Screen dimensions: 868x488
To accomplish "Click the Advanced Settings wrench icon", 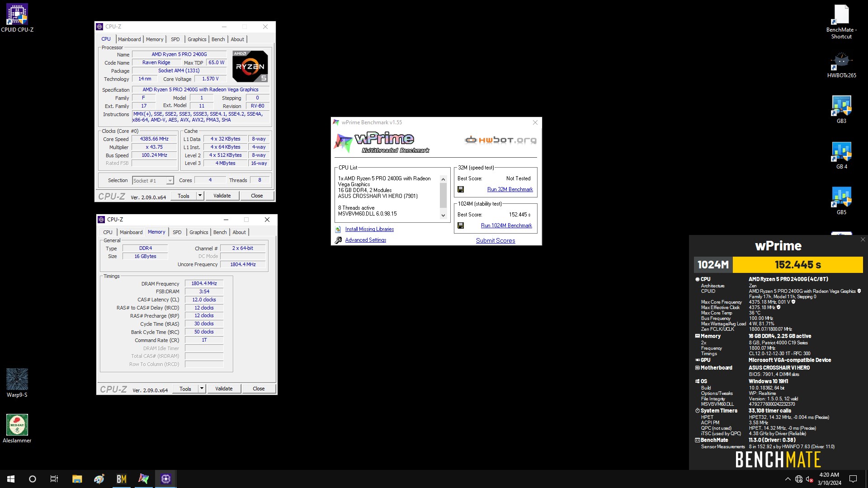I will [338, 240].
